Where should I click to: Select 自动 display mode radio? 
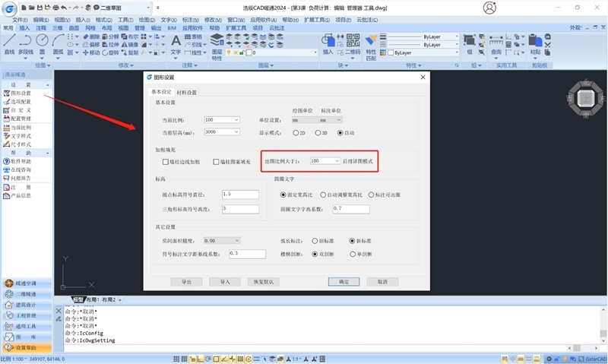[340, 132]
